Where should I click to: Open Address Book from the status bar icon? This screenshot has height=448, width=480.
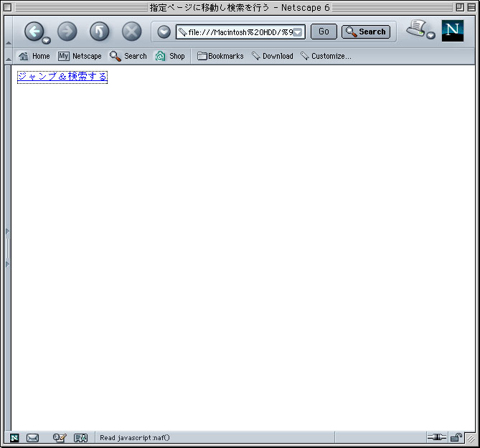tap(81, 438)
